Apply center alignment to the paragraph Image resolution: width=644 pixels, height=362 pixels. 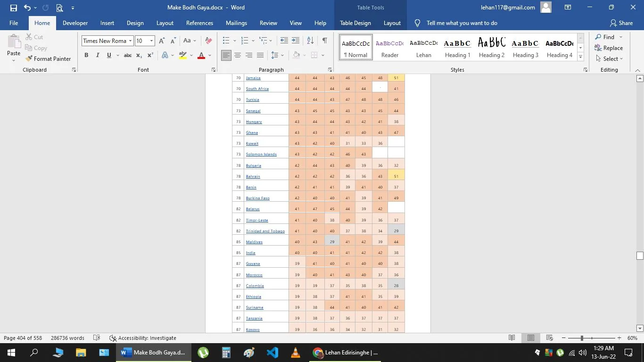pyautogui.click(x=238, y=55)
